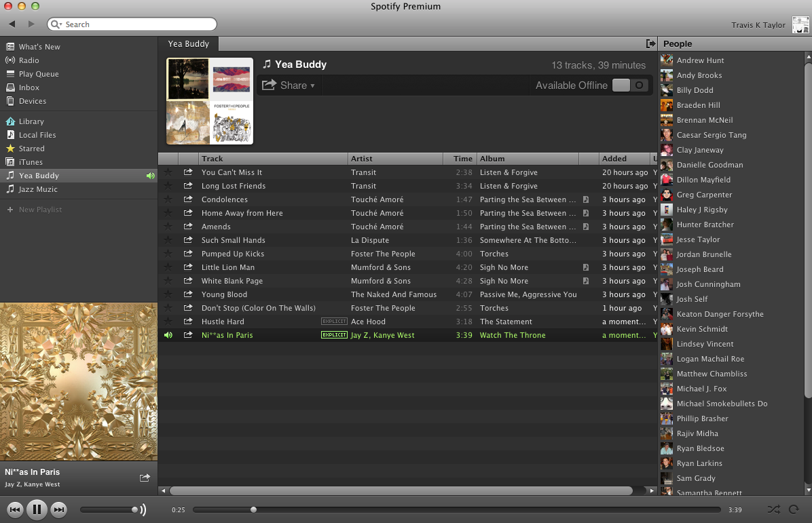The height and width of the screenshot is (523, 812).
Task: Skip to the next track
Action: (59, 509)
